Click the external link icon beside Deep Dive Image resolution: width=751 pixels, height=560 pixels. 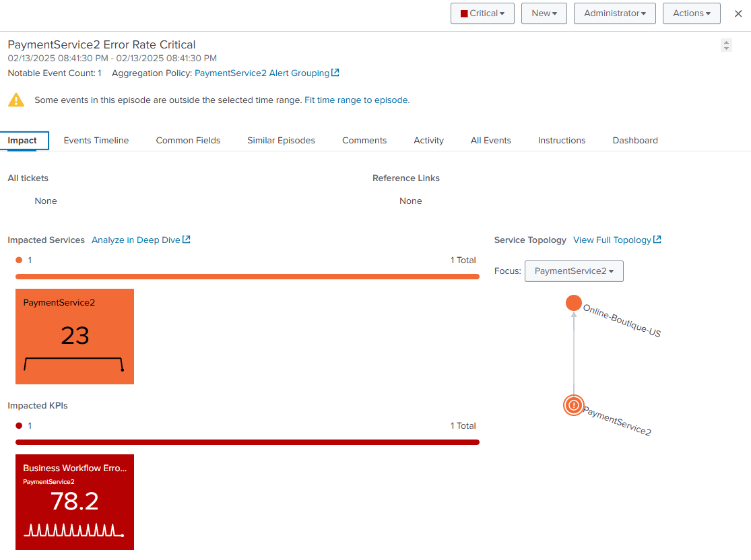tap(187, 240)
